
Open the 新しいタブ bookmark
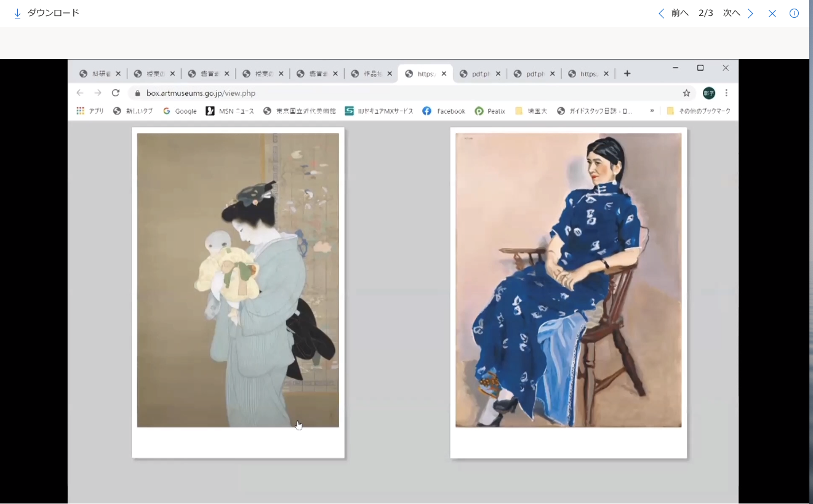133,111
